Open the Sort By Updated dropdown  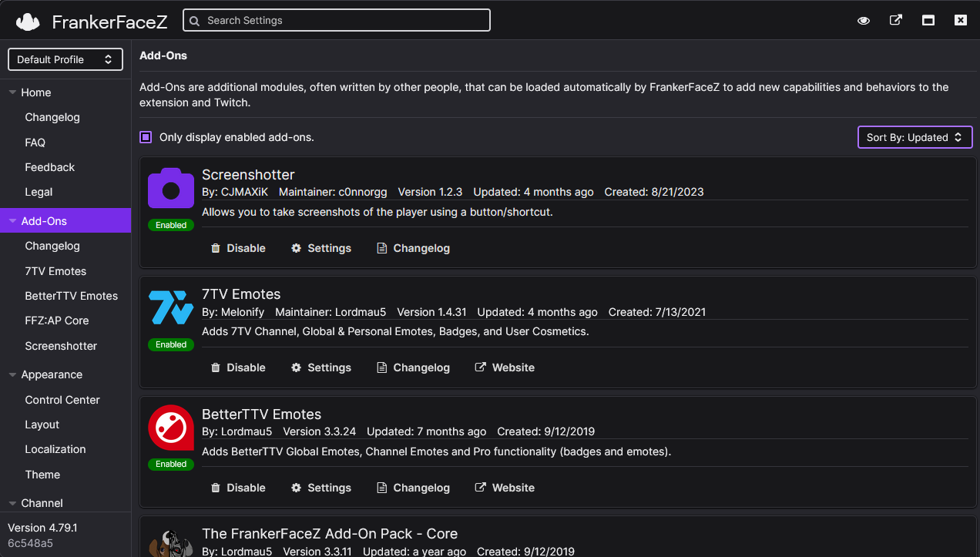915,137
